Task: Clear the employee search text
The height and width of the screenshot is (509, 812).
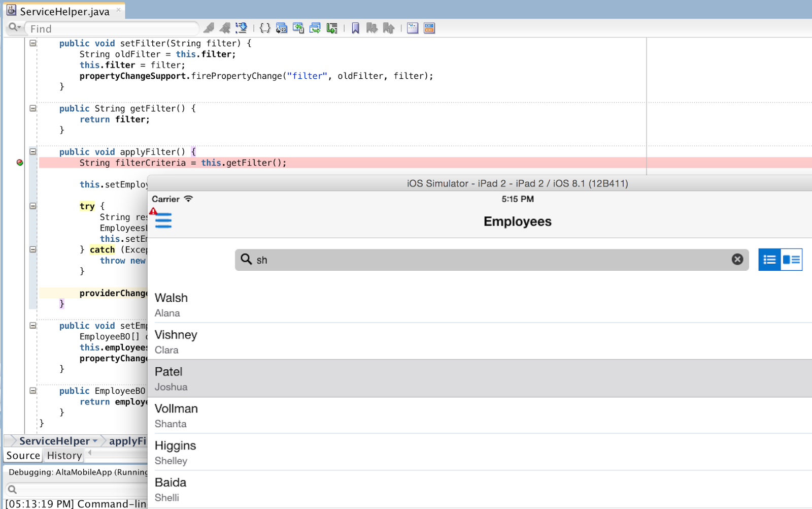Action: pos(737,260)
